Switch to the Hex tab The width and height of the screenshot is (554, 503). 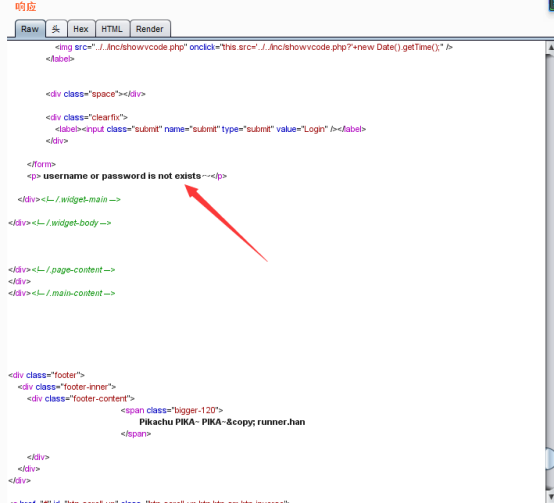81,29
